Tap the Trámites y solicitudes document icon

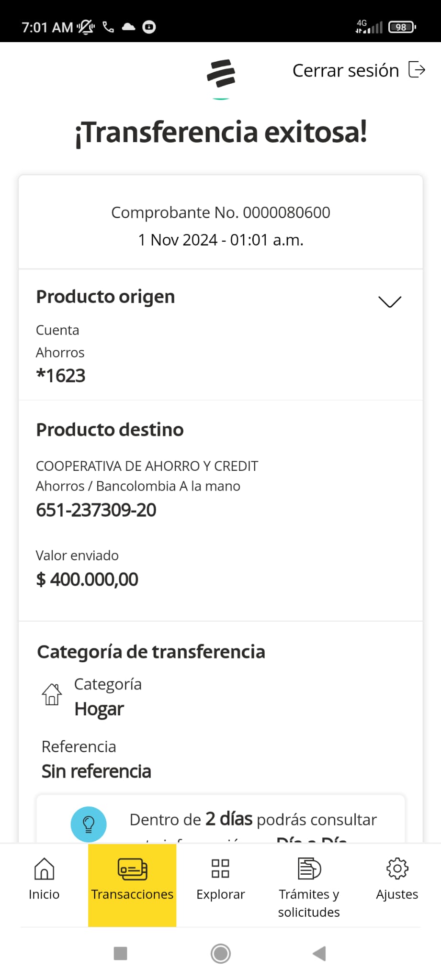click(309, 869)
